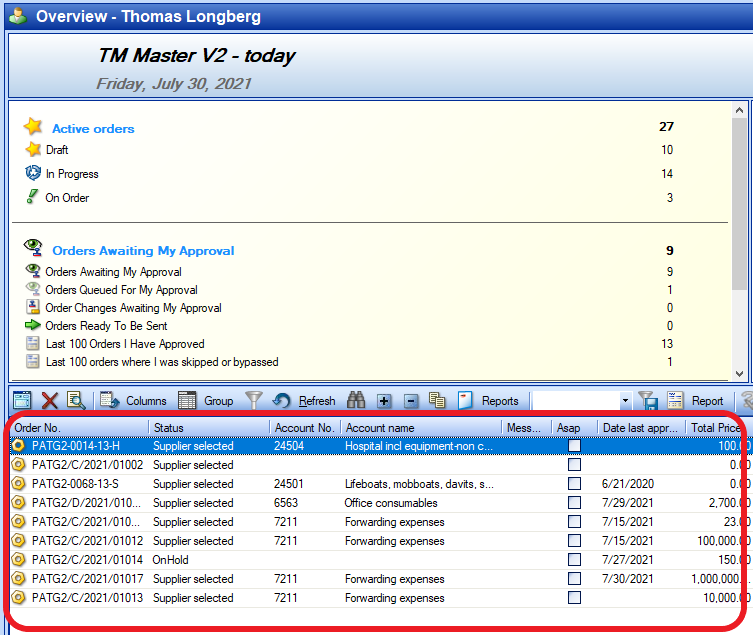Select order row PATG2/C/2021/01002

(x=379, y=464)
